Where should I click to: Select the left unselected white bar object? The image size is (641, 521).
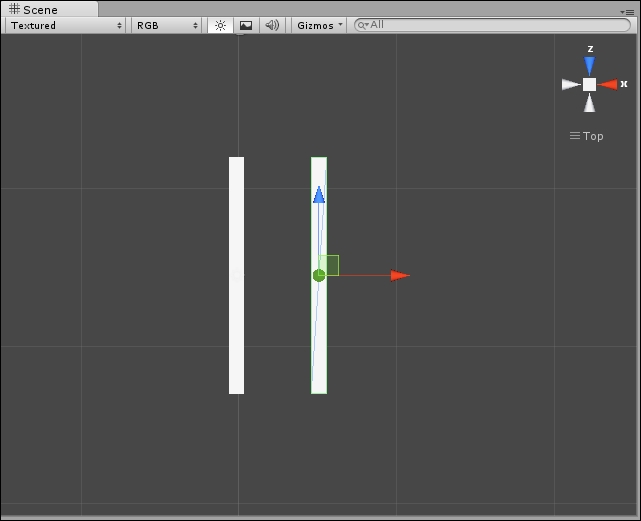pyautogui.click(x=236, y=275)
